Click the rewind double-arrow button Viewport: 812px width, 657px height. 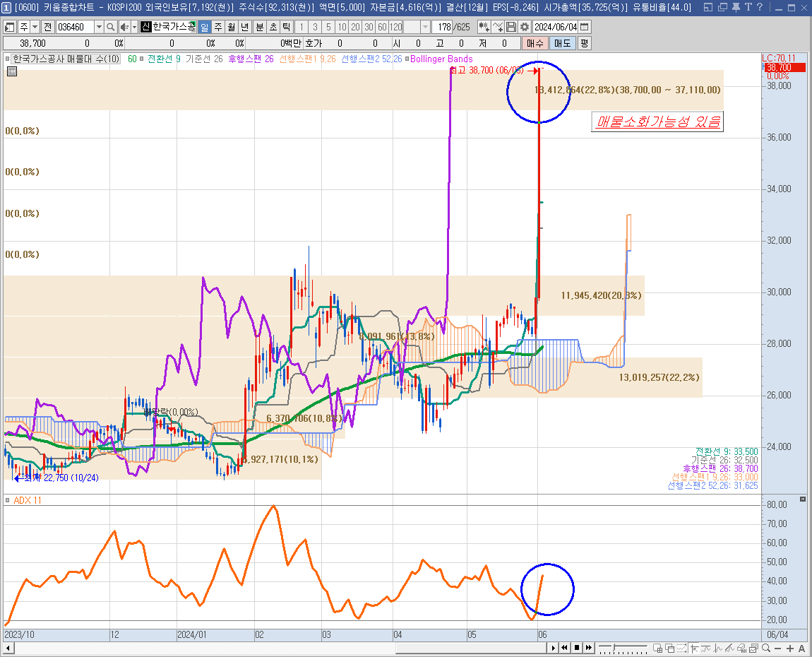564,648
